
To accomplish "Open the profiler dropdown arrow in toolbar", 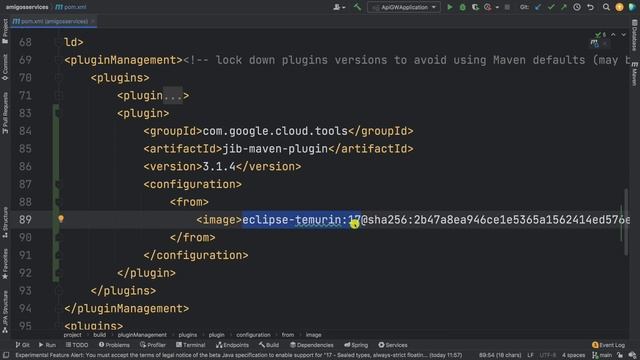I will pyautogui.click(x=497, y=7).
